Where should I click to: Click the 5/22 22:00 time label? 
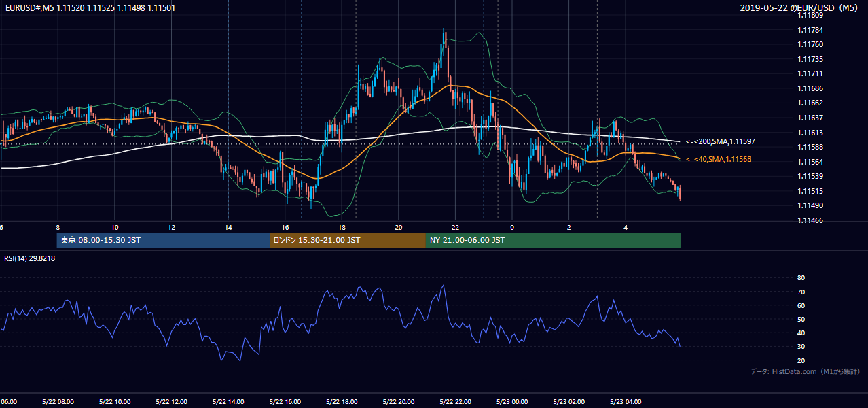(x=455, y=401)
